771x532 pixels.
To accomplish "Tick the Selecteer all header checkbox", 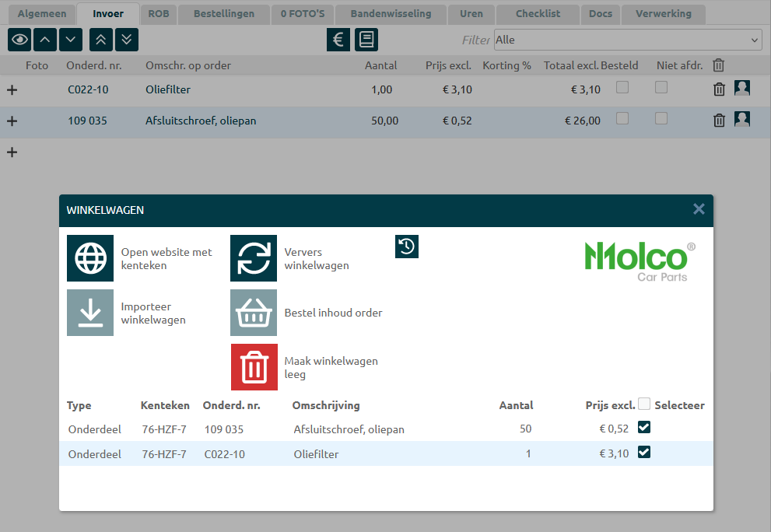I will coord(644,404).
